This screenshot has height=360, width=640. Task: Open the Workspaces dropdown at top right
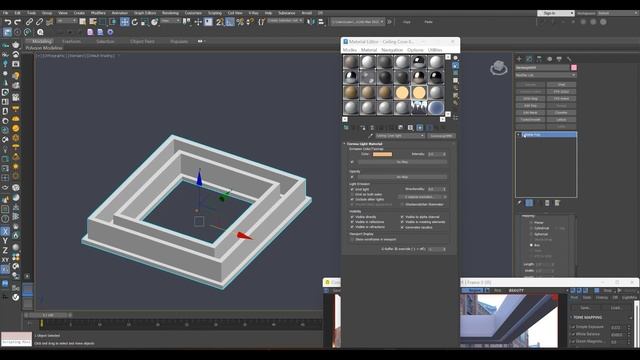617,13
